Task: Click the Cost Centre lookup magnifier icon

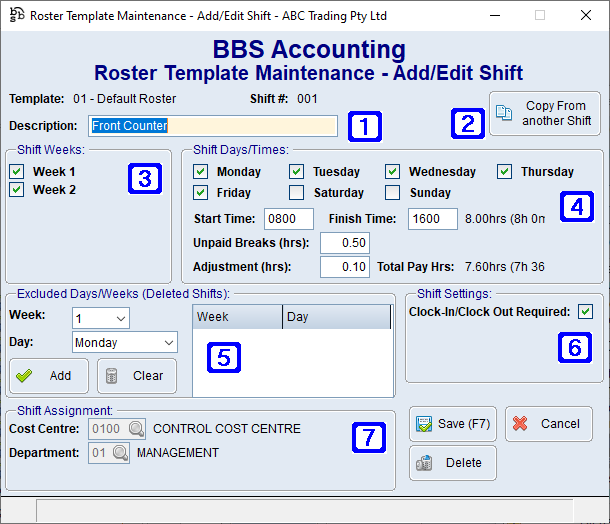Action: 136,429
